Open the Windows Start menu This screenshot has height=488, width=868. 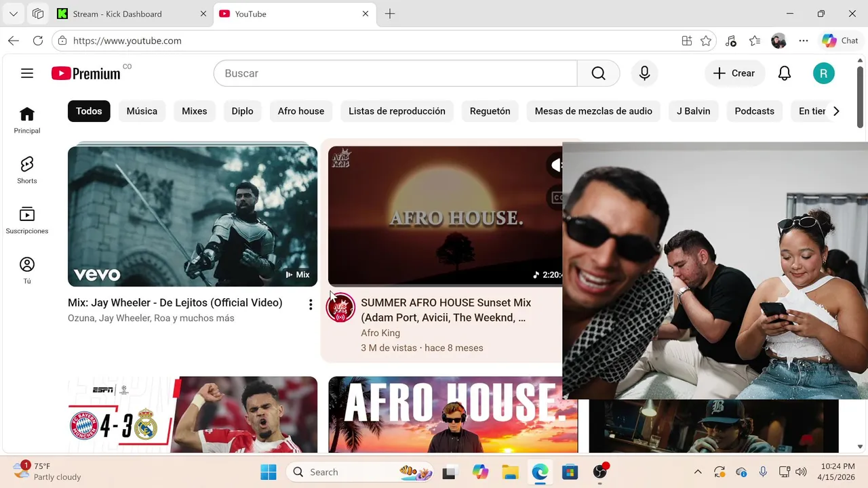point(269,472)
